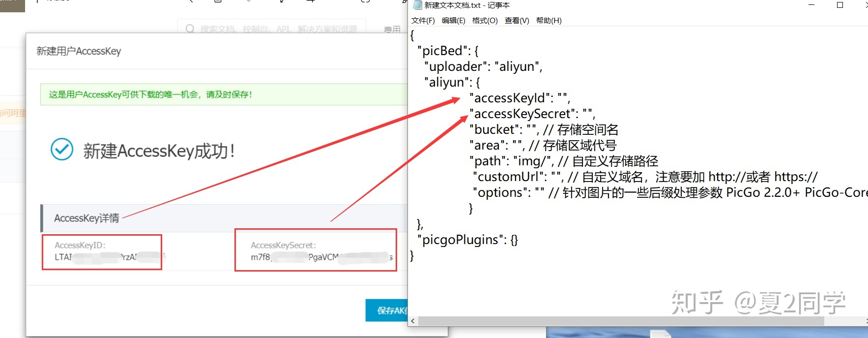This screenshot has height=338, width=868.
Task: Click the "accessKeySecret" line in Notepad
Action: coord(532,114)
